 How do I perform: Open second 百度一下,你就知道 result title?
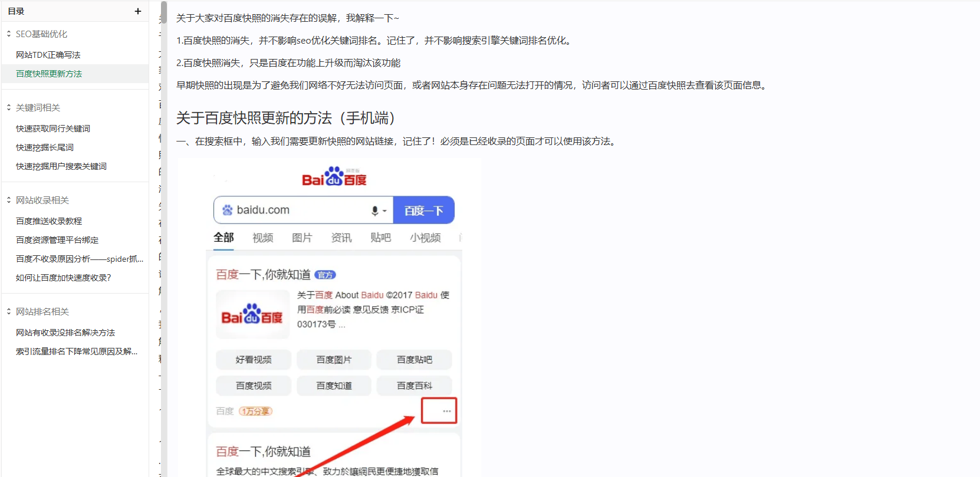tap(263, 452)
